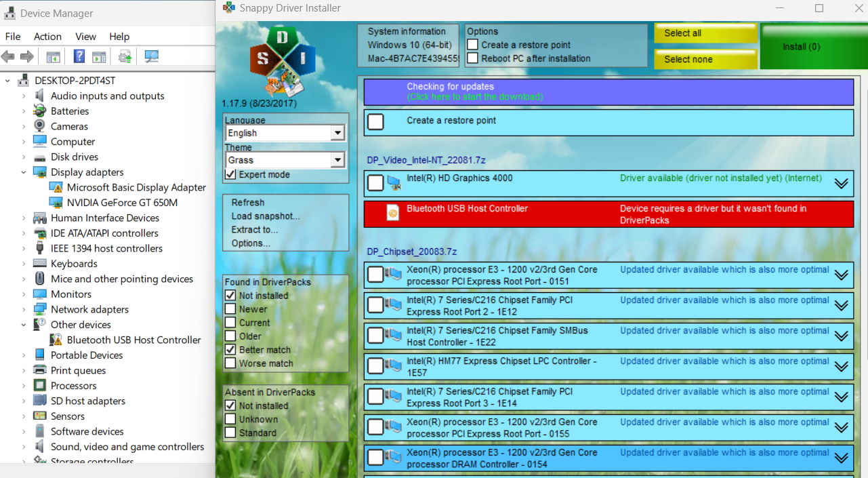Open the Help menu in Device Manager
The width and height of the screenshot is (868, 478).
click(119, 37)
